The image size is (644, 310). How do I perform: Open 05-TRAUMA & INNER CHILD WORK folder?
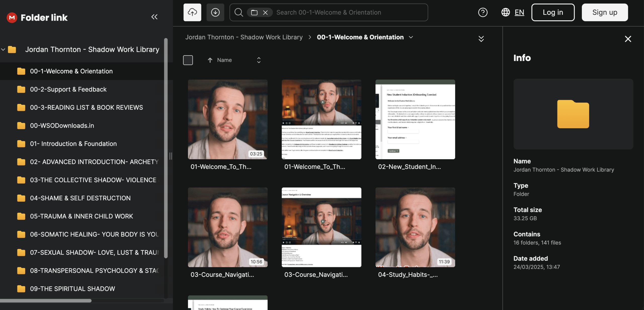point(81,216)
